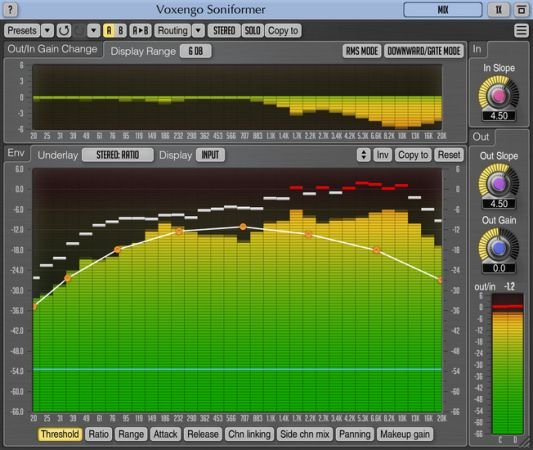Click the greyed-out redo icon
Image resolution: width=533 pixels, height=450 pixels.
pos(79,31)
